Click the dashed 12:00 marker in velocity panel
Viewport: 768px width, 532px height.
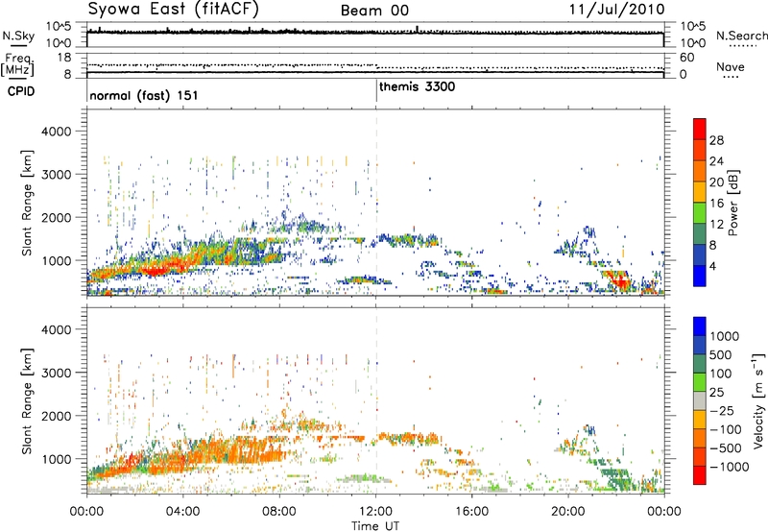(376, 401)
